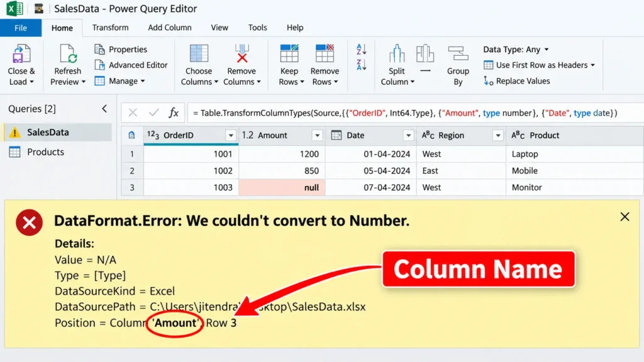This screenshot has height=362, width=644.
Task: Select row number 3 header
Action: click(x=132, y=187)
